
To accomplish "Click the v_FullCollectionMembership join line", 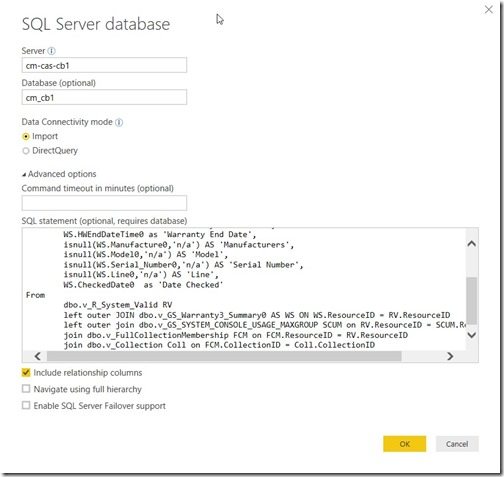I will (236, 335).
